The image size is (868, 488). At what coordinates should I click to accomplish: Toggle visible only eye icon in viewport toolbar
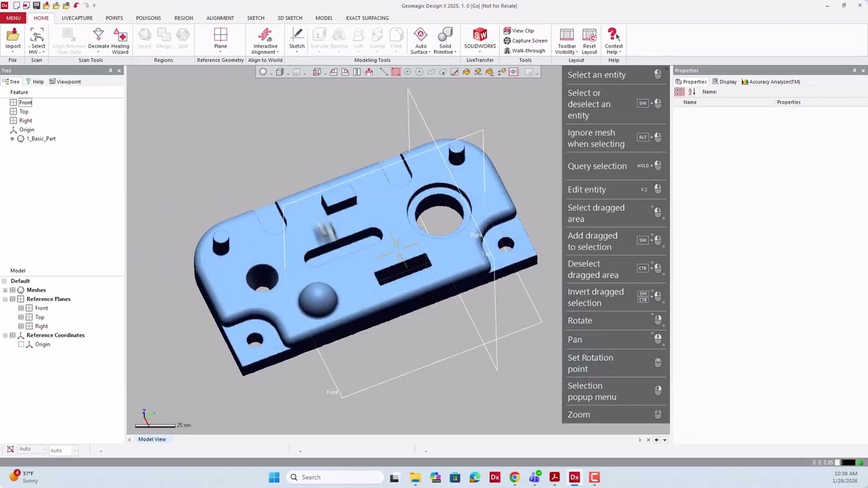tap(513, 72)
